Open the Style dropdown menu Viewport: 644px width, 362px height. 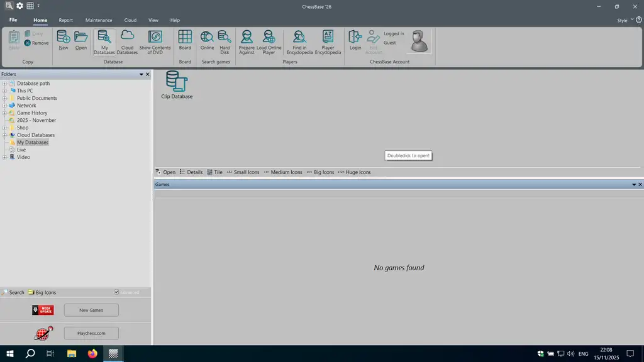625,20
